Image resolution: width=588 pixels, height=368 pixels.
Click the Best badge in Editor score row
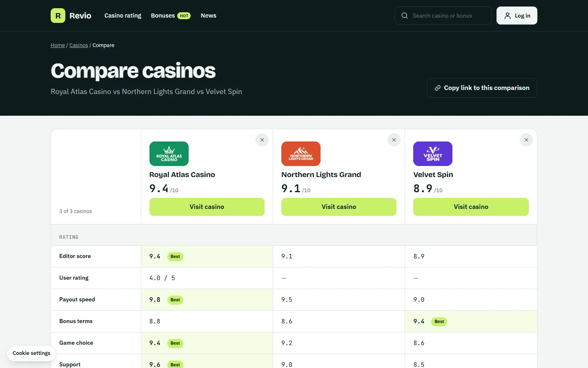click(175, 257)
